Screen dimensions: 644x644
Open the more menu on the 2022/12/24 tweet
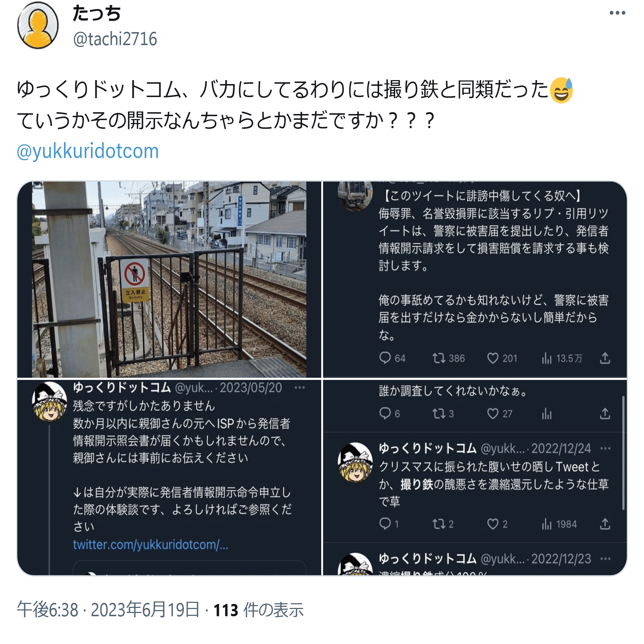(605, 448)
